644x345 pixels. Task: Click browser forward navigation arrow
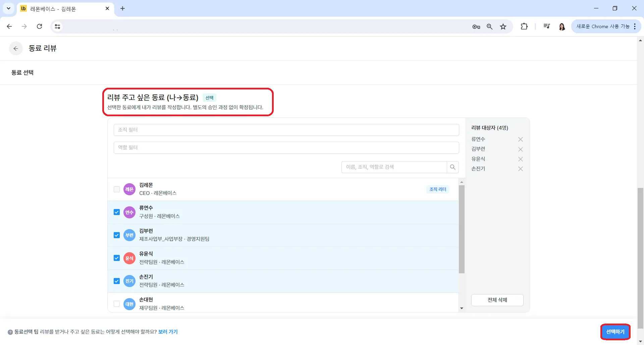pyautogui.click(x=24, y=26)
